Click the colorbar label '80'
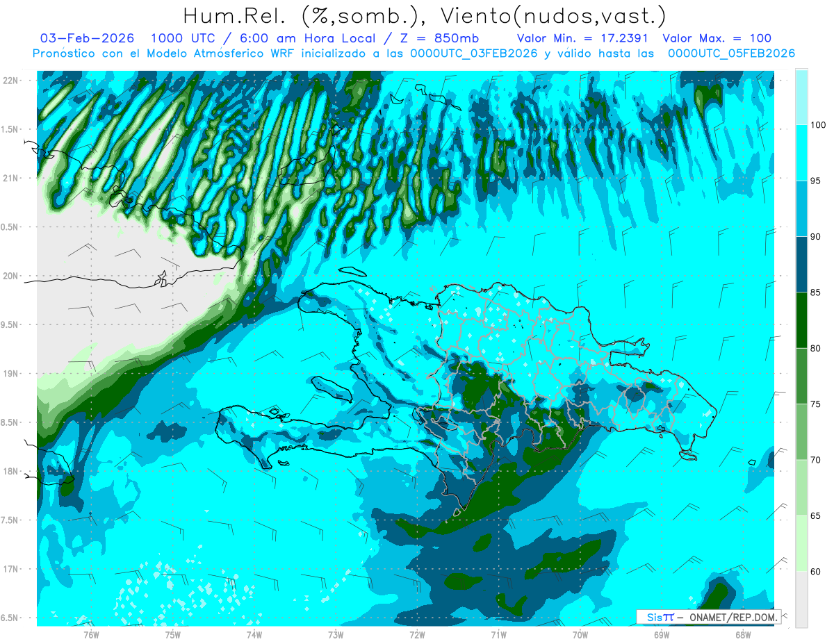Screen dimensions: 834x644 (x=816, y=348)
